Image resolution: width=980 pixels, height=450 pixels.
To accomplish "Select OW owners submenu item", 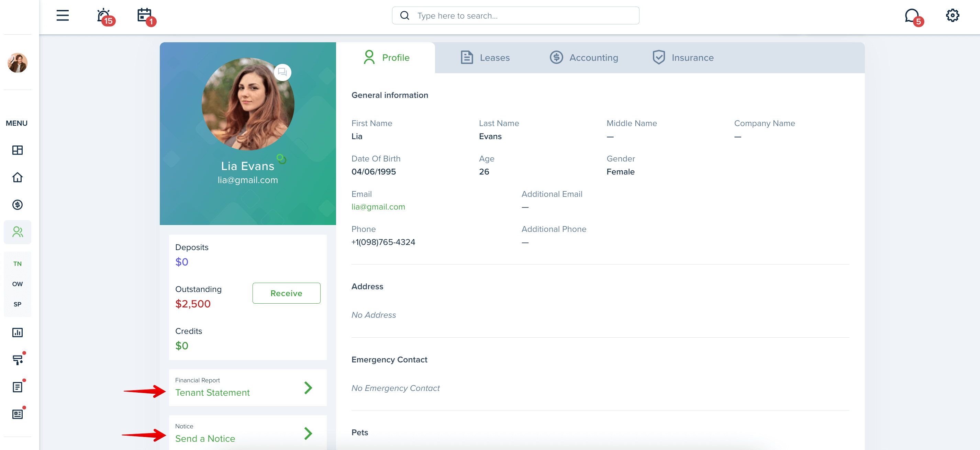I will (x=18, y=284).
